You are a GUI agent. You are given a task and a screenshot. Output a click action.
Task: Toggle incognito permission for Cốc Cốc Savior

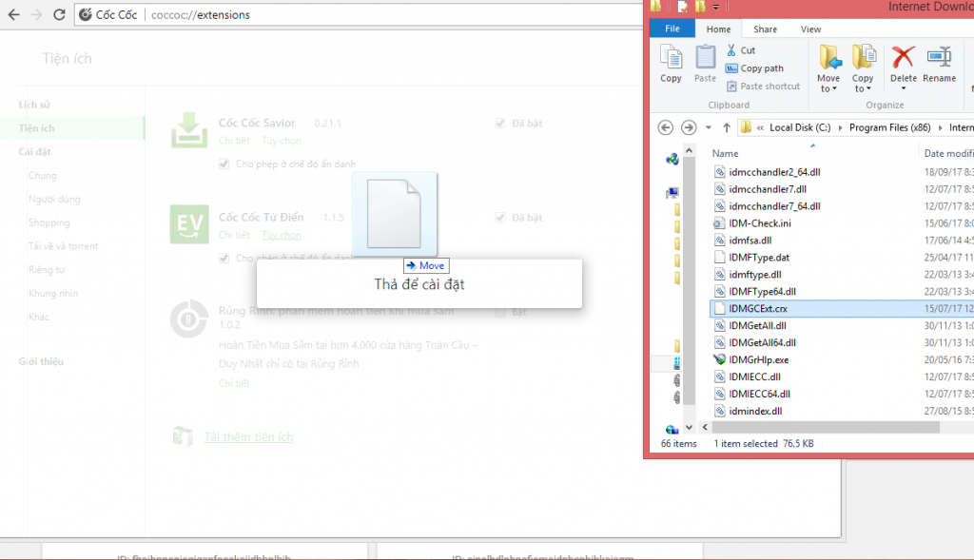[x=224, y=164]
